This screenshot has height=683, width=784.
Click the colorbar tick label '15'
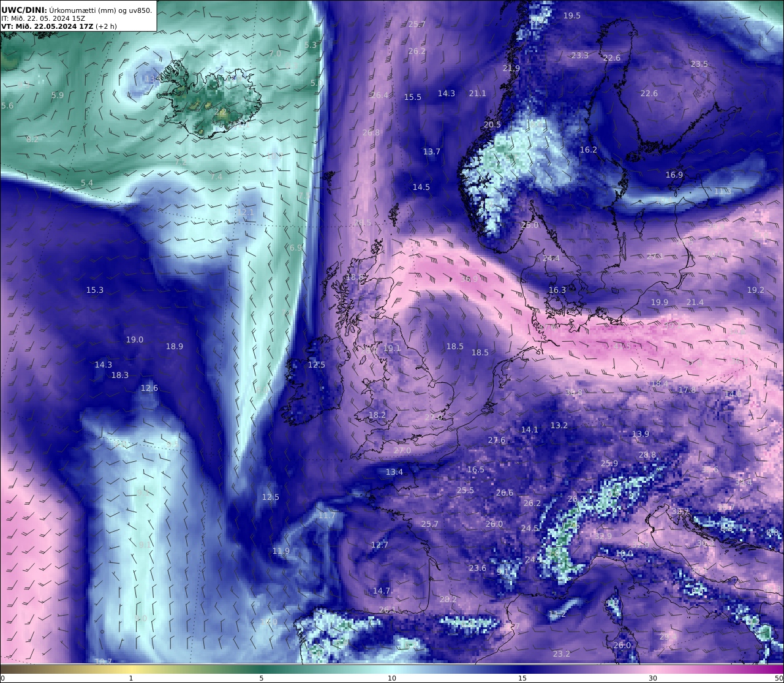pyautogui.click(x=522, y=678)
